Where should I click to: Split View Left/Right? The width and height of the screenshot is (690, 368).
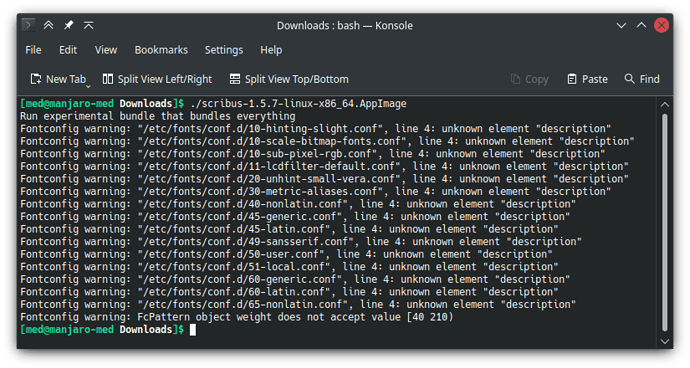[157, 79]
